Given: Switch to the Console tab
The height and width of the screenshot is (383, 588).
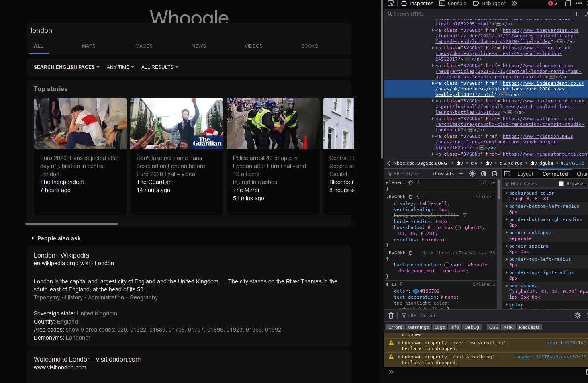Looking at the screenshot, I should tap(453, 4).
